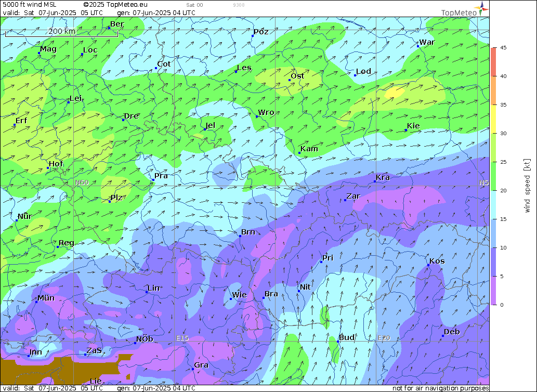Click the War city label
The height and width of the screenshot is (392, 537).
pyautogui.click(x=427, y=42)
